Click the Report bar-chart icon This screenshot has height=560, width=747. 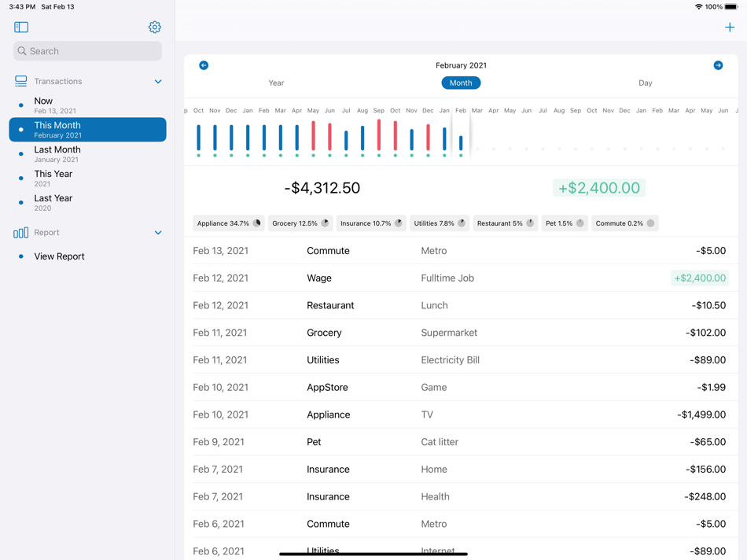click(x=20, y=232)
